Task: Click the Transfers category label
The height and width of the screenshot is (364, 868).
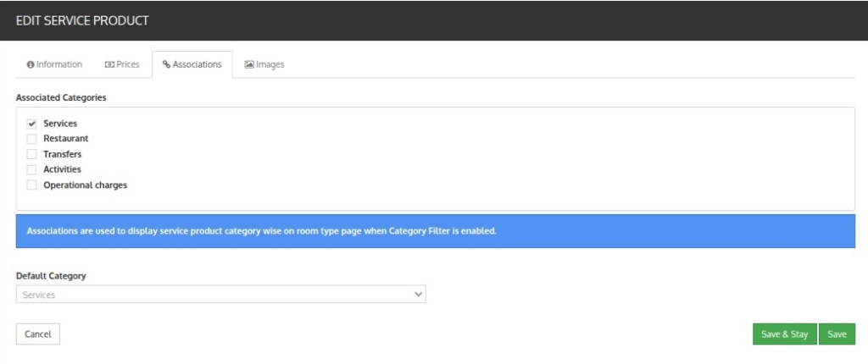Action: point(63,154)
